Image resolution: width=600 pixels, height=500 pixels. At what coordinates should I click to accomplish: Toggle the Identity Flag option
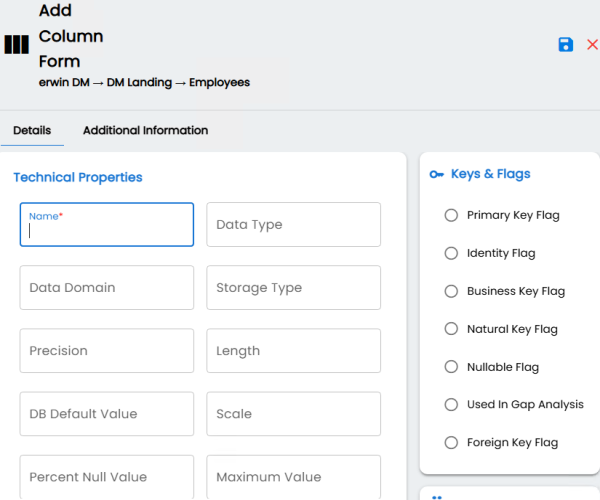click(451, 253)
